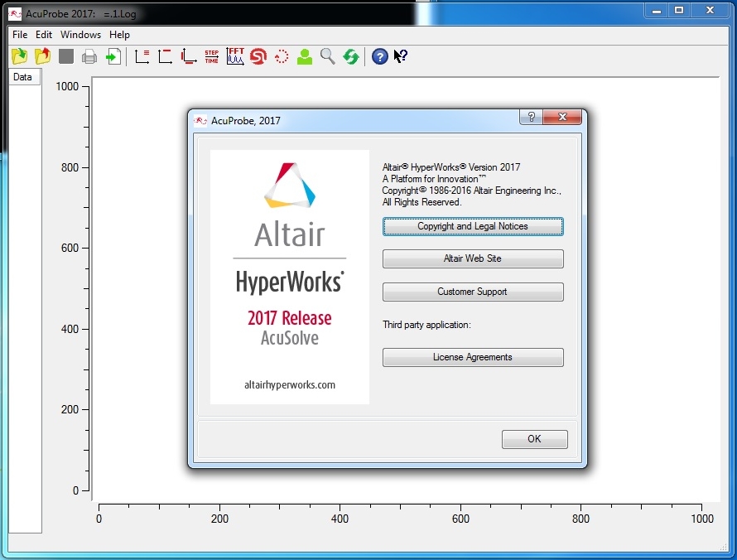This screenshot has width=737, height=560.
Task: Close the AcuProbe, 2017 dialog
Action: (x=562, y=117)
